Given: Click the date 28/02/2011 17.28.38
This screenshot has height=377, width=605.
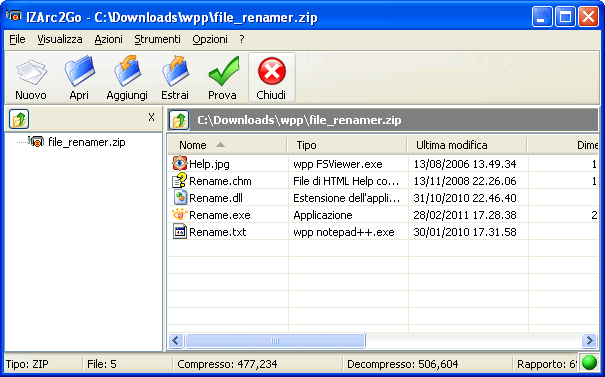Looking at the screenshot, I should tap(465, 215).
